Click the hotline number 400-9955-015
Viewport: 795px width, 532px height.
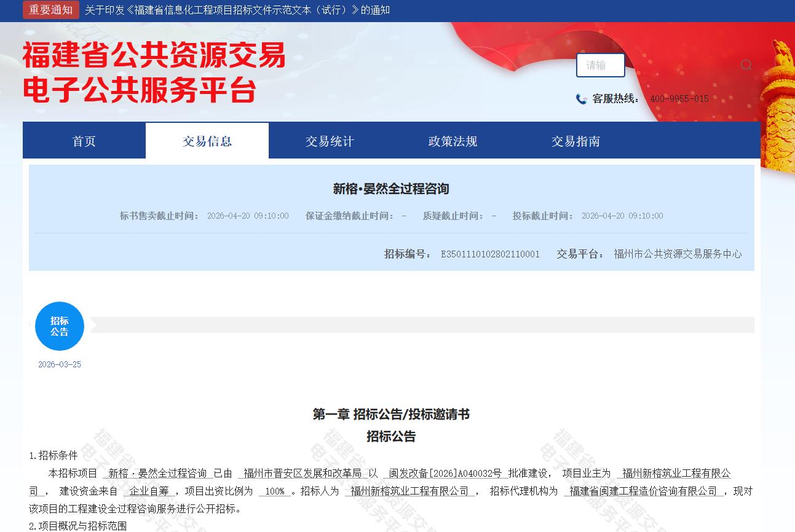click(x=679, y=99)
